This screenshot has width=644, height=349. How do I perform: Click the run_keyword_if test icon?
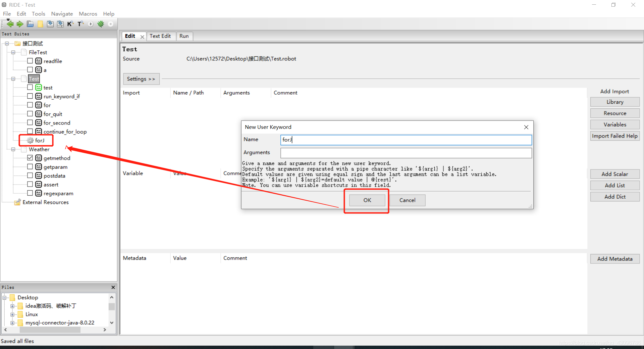coord(39,96)
